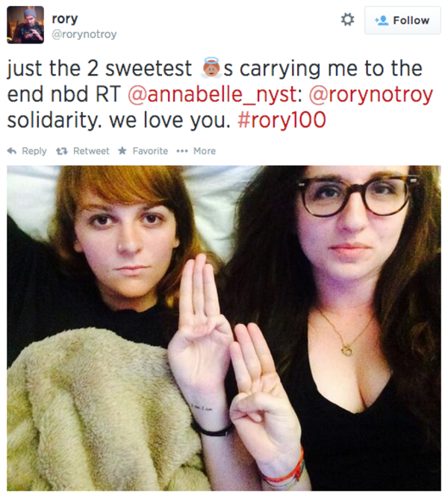Open rory's profile avatar picture
The image size is (448, 498).
[25, 25]
